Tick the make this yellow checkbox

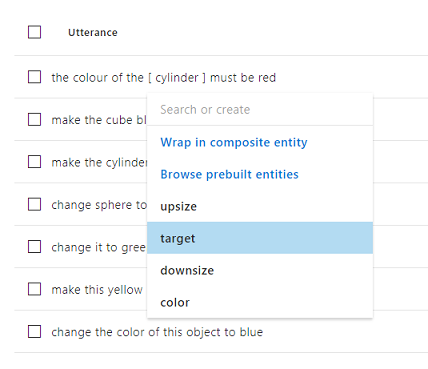click(x=34, y=289)
